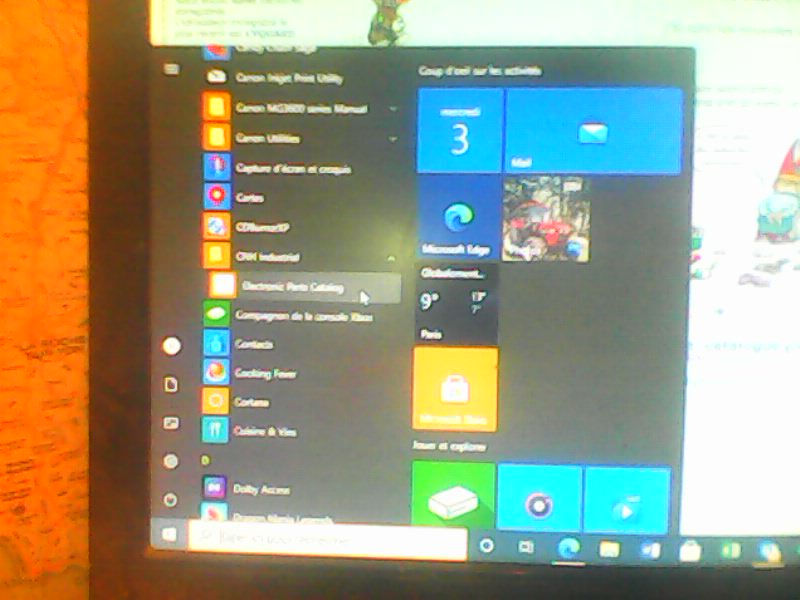Open the green Xbox console tile
The height and width of the screenshot is (600, 800).
453,494
